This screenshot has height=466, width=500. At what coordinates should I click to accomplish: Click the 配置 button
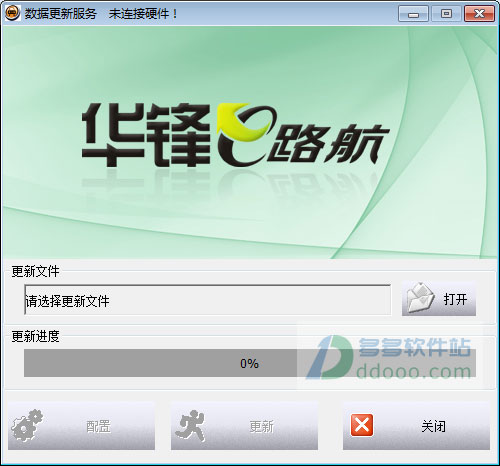point(81,426)
